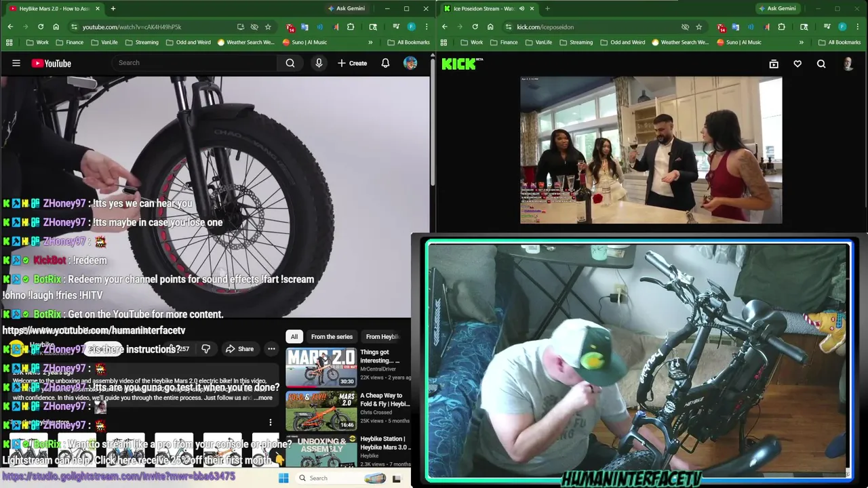Expand hidden bookmarks chevron in YouTube window

pos(370,42)
